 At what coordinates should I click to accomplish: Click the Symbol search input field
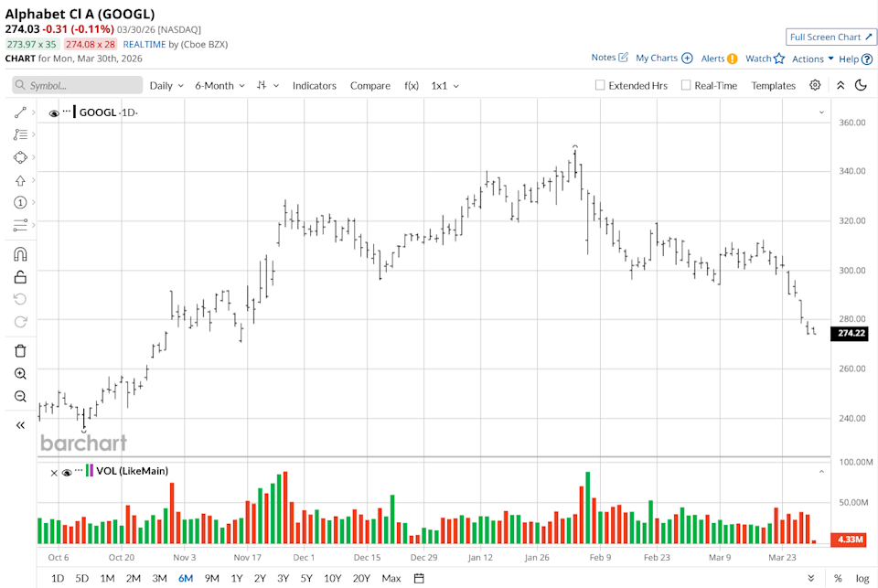click(78, 85)
